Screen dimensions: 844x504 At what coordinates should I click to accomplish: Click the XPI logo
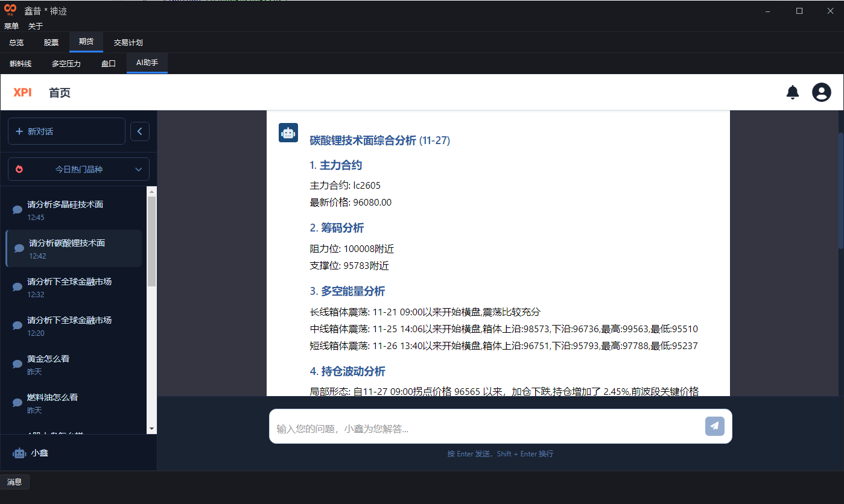pyautogui.click(x=23, y=92)
